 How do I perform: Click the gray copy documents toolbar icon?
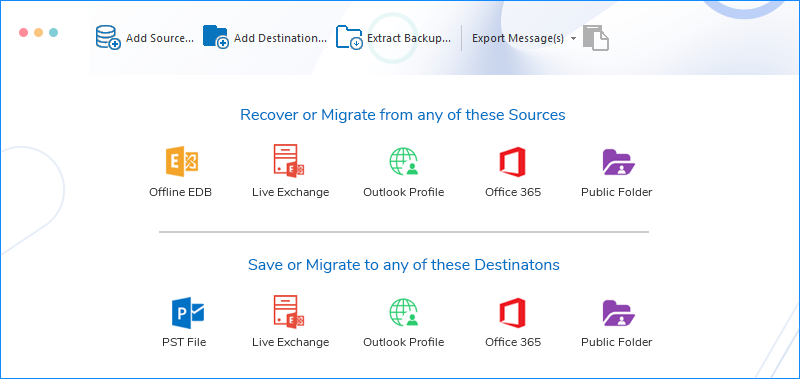596,38
